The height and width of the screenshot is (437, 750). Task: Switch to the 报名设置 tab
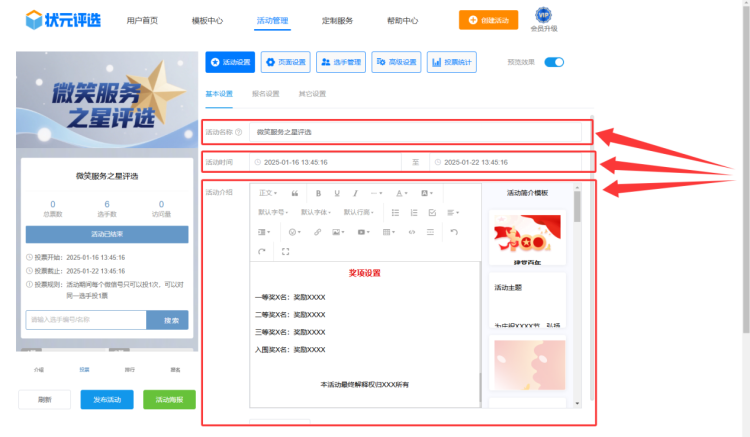point(265,94)
